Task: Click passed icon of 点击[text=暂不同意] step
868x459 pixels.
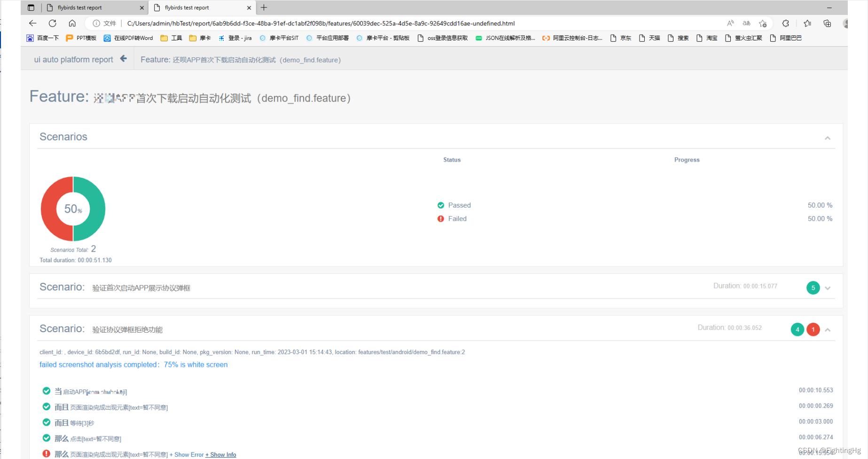Action: pyautogui.click(x=47, y=438)
